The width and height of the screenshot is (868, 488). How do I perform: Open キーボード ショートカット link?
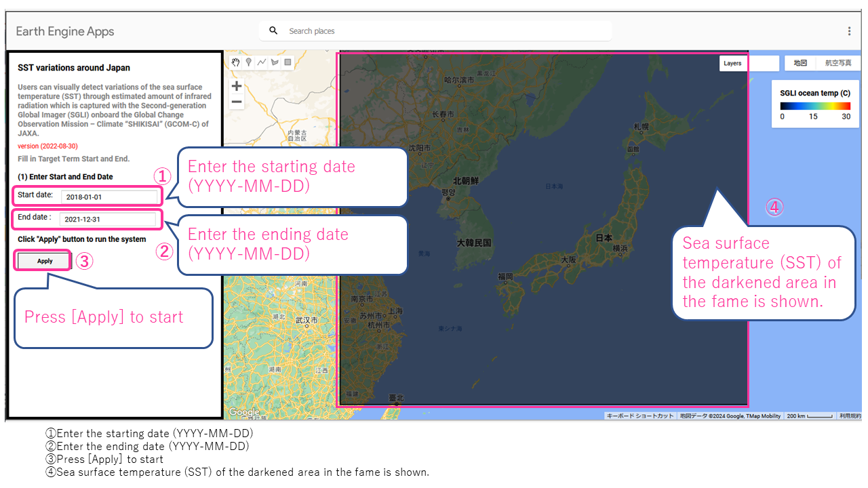640,416
